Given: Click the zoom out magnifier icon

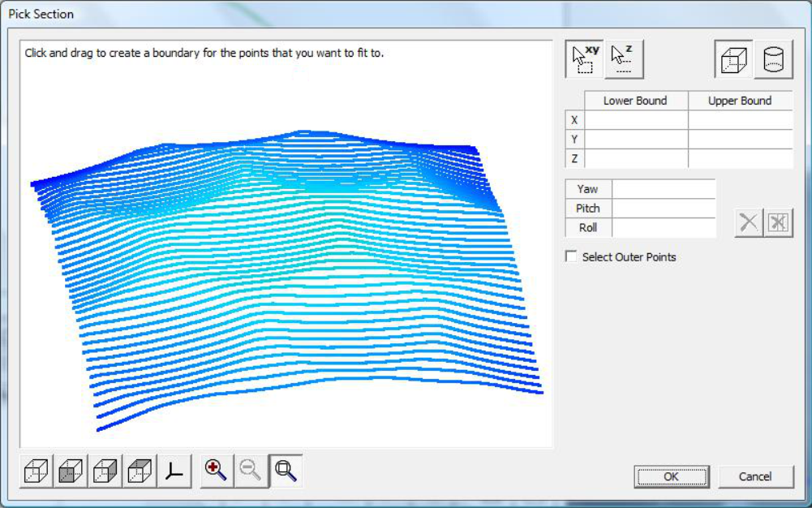Looking at the screenshot, I should [251, 471].
